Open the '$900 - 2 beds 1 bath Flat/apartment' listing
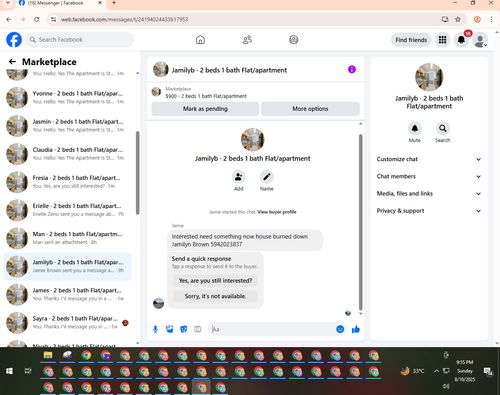This screenshot has height=395, width=500. pos(206,96)
